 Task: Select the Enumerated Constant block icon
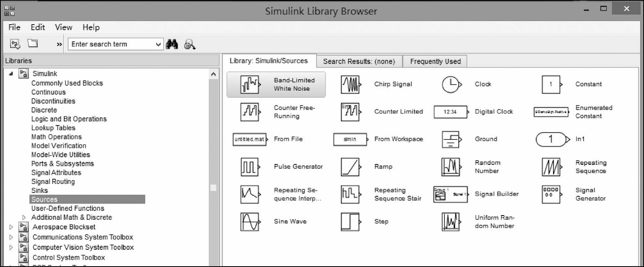552,112
